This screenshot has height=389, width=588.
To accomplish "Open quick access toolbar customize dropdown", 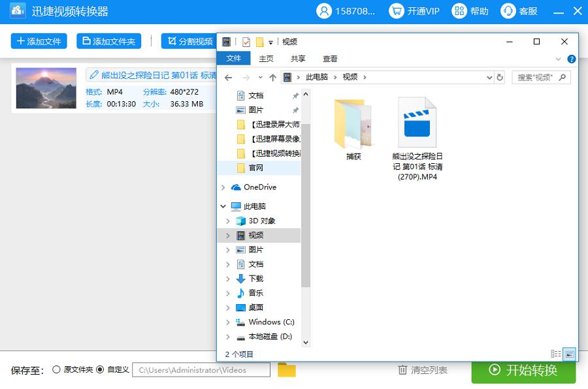I will (270, 42).
